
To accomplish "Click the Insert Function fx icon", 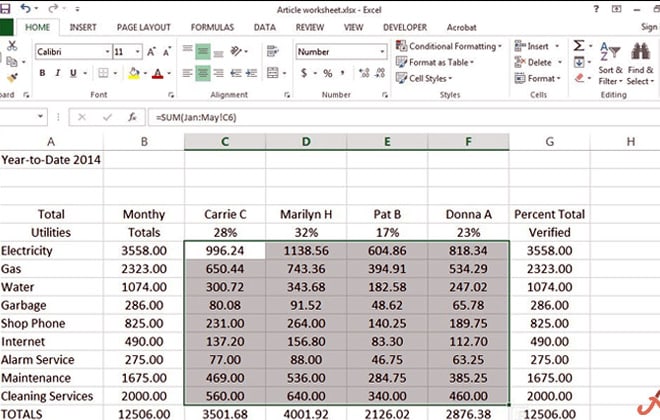I will pyautogui.click(x=133, y=117).
